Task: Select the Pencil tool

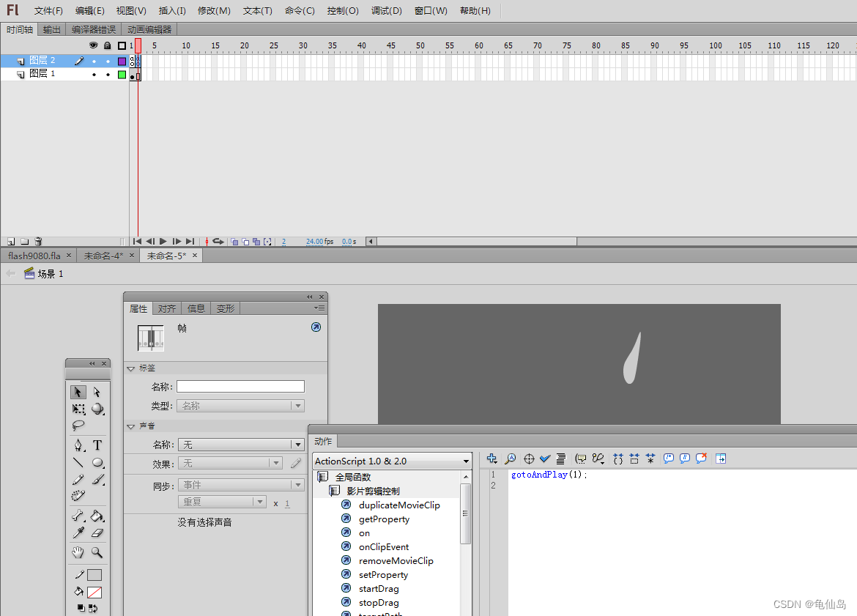Action: (x=78, y=479)
